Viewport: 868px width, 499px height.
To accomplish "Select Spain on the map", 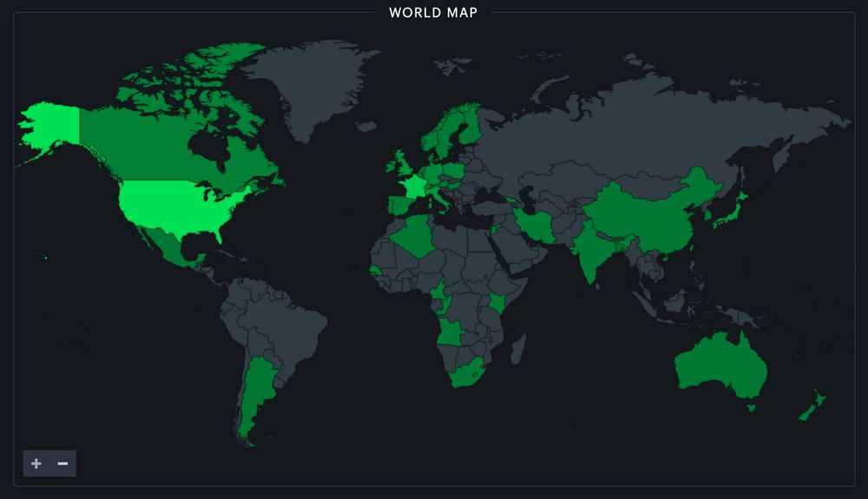I will pyautogui.click(x=401, y=205).
